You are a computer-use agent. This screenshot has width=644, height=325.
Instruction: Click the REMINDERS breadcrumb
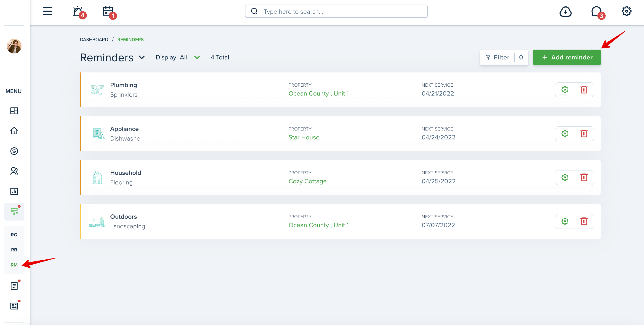(x=130, y=40)
